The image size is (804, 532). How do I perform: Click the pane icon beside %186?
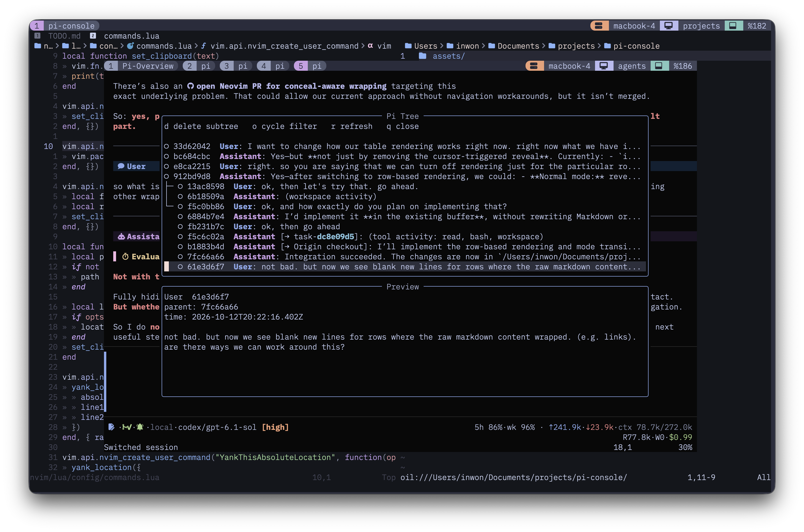tap(658, 66)
